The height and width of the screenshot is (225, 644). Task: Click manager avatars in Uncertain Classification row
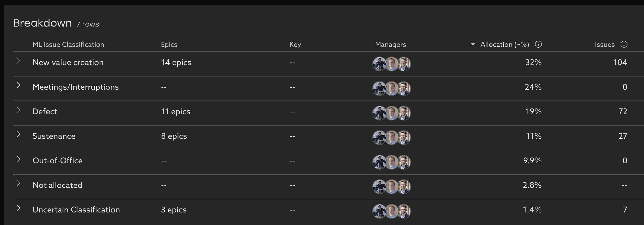pyautogui.click(x=391, y=211)
